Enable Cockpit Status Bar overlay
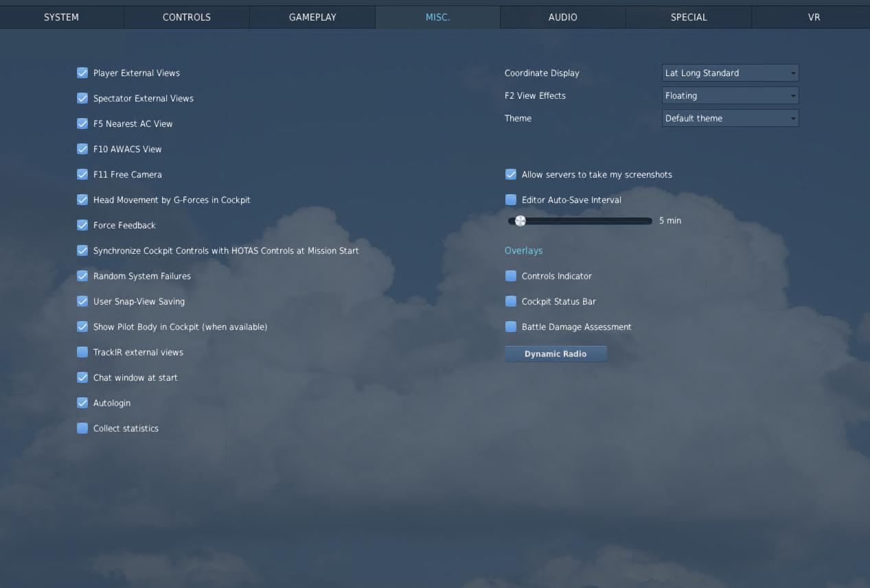This screenshot has width=870, height=588. point(511,301)
